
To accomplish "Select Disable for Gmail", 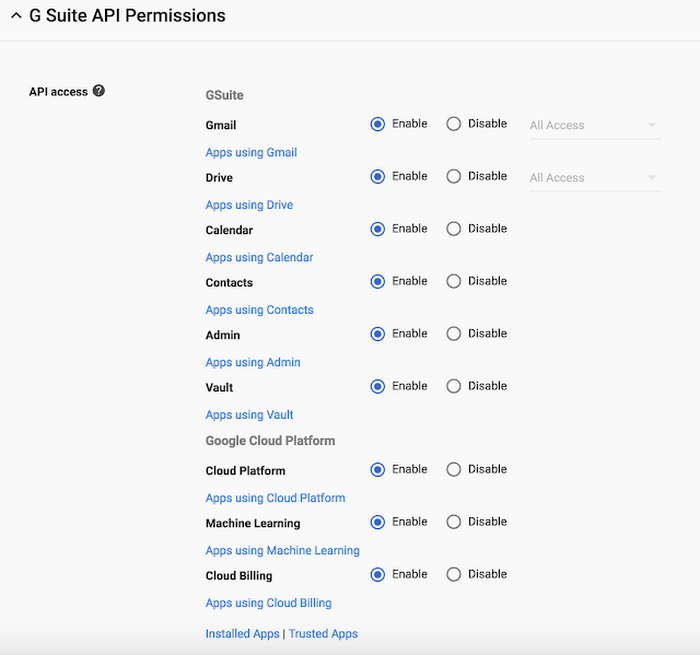I will (454, 124).
